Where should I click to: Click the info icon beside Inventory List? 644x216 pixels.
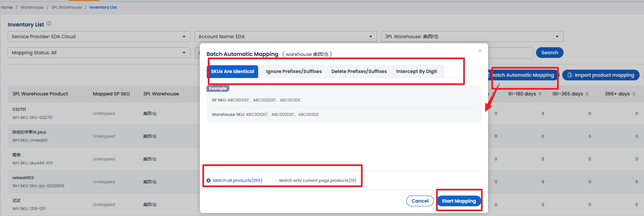click(49, 23)
